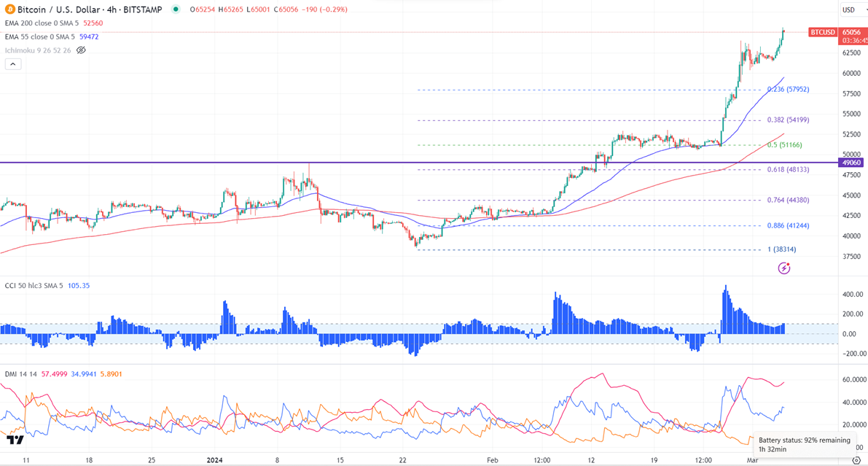Click the Bitcoin logo icon in the chart title
This screenshot has width=868, height=466.
(10, 9)
